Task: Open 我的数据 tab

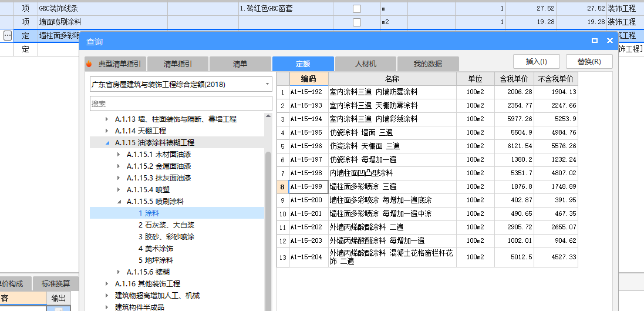Action: pos(428,64)
